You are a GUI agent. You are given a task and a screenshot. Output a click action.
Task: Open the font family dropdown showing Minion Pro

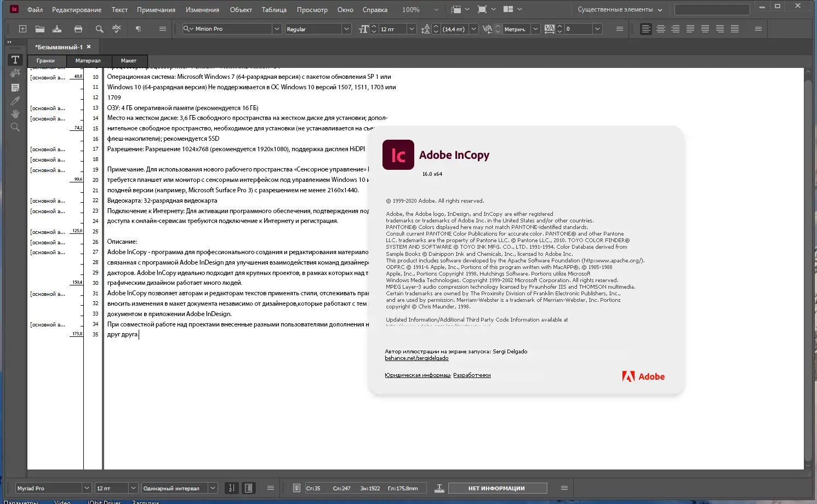point(277,28)
